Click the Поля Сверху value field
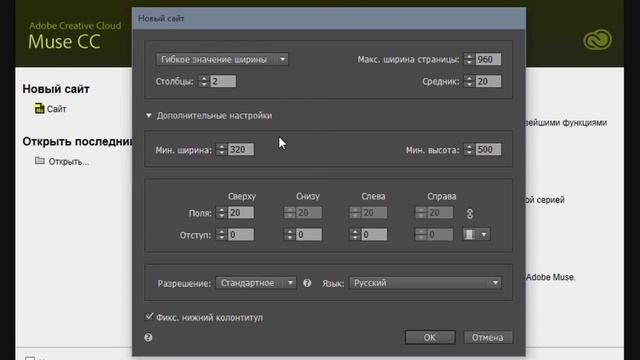Image resolution: width=640 pixels, height=360 pixels. (x=240, y=213)
